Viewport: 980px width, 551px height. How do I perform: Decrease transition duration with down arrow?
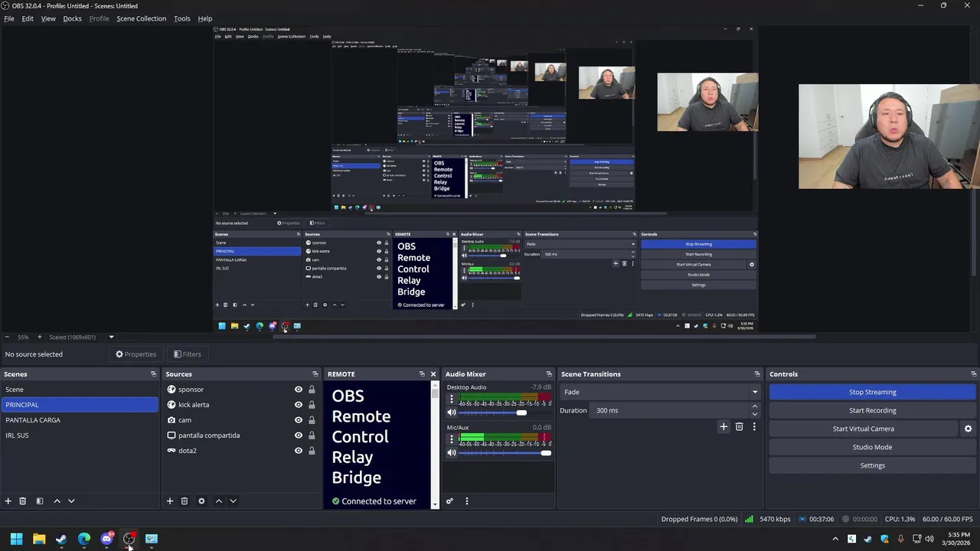pyautogui.click(x=754, y=414)
